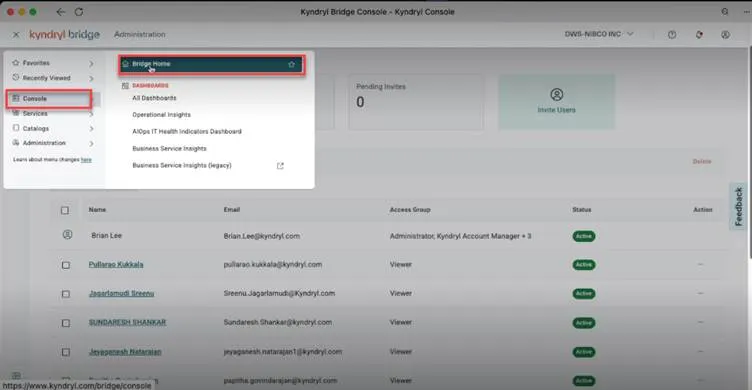Expand the Services submenu chevron
The height and width of the screenshot is (390, 752).
click(x=91, y=114)
